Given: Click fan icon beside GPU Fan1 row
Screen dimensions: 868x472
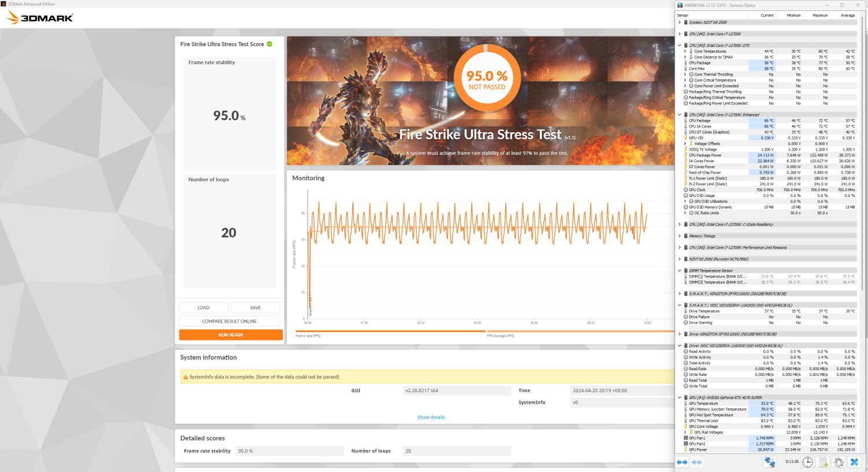Looking at the screenshot, I should (686, 438).
